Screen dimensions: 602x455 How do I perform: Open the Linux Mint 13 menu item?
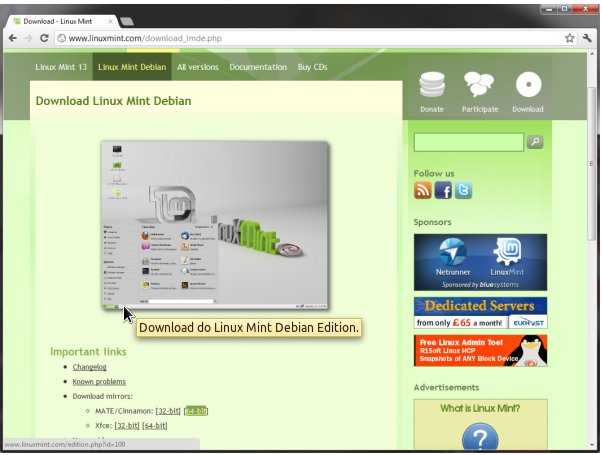(x=61, y=67)
